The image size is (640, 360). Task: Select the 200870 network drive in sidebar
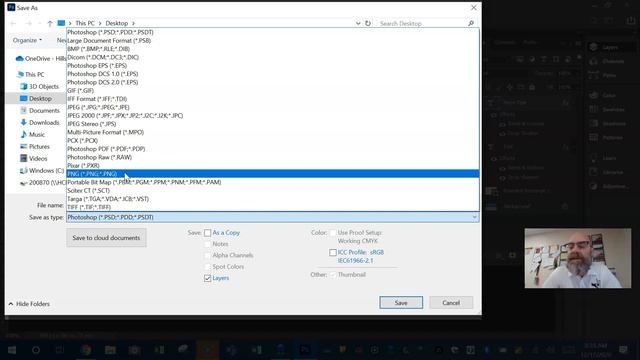(43, 182)
